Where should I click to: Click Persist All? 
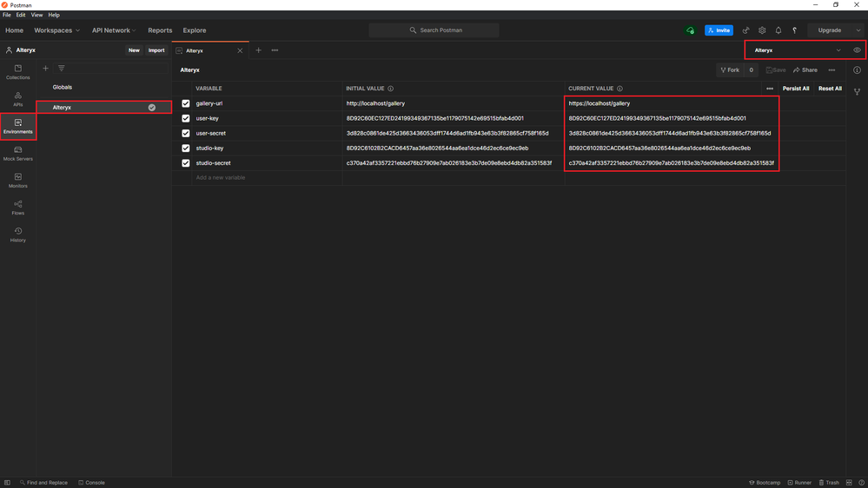[796, 89]
